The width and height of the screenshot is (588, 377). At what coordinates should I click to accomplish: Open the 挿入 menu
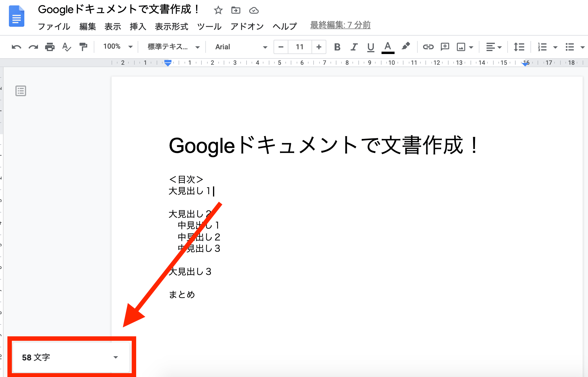click(x=138, y=26)
